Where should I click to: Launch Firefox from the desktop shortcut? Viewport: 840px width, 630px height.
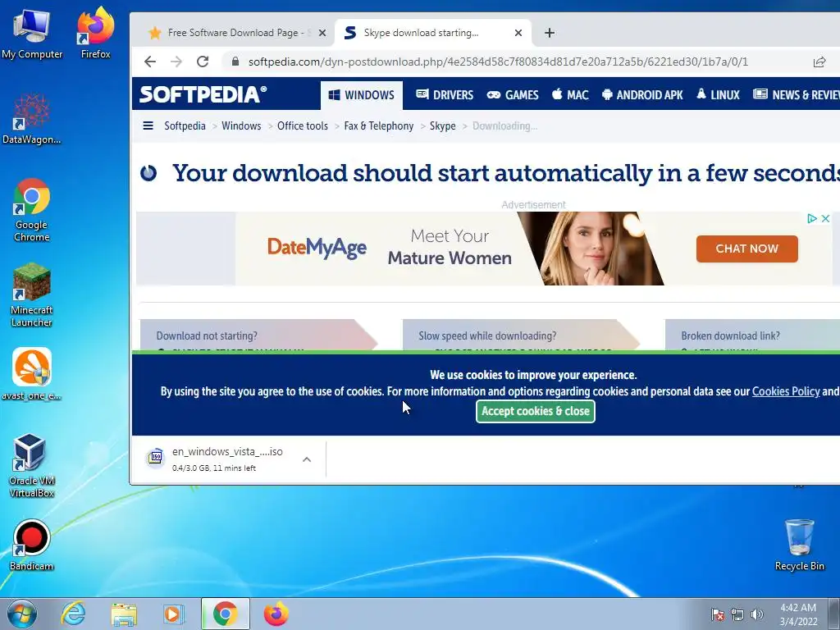[95, 34]
